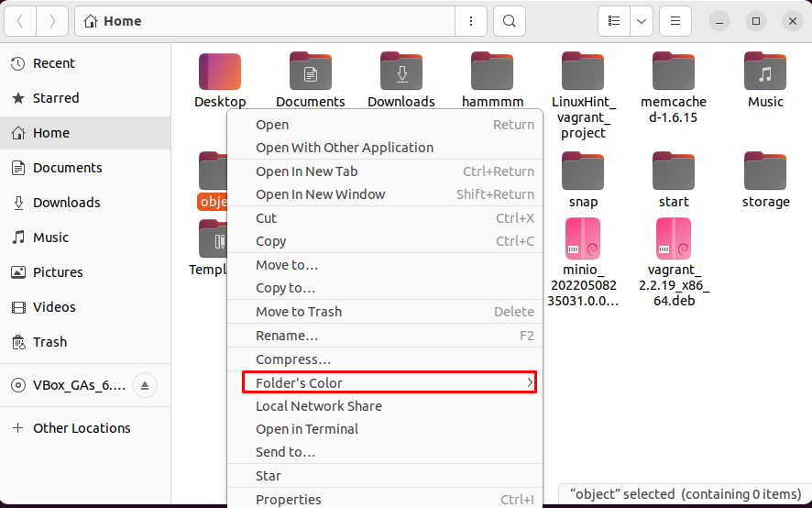Choose Open With Other Application
This screenshot has width=812, height=508.
coord(385,148)
